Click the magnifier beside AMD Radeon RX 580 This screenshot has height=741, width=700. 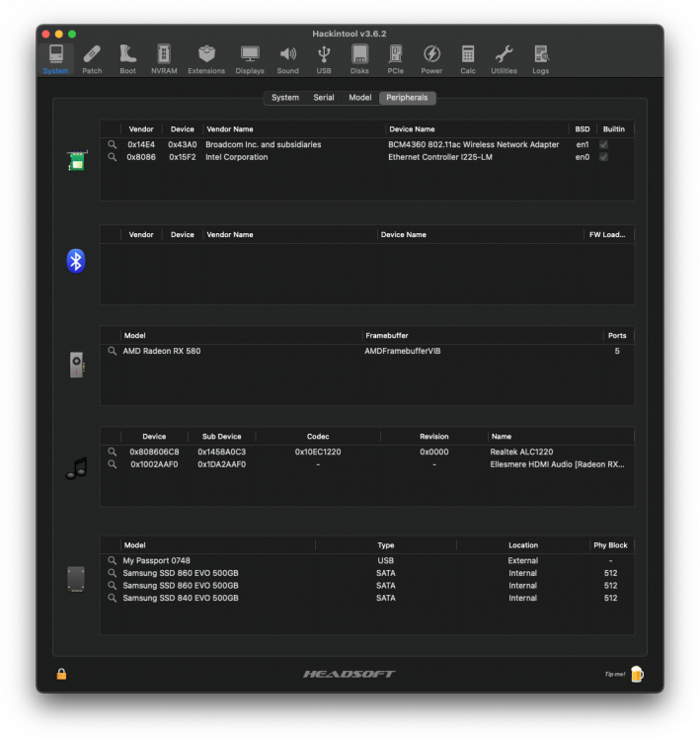point(112,351)
